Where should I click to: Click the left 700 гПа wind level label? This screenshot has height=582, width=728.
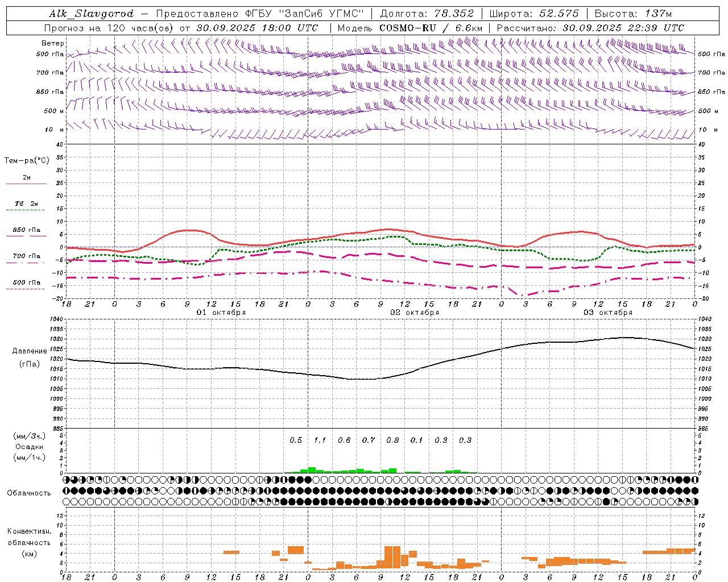[50, 73]
